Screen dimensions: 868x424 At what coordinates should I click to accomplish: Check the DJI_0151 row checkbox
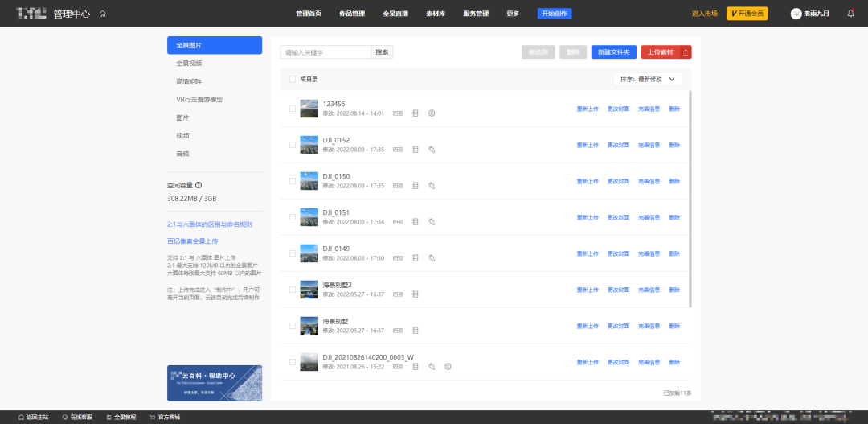pos(293,217)
